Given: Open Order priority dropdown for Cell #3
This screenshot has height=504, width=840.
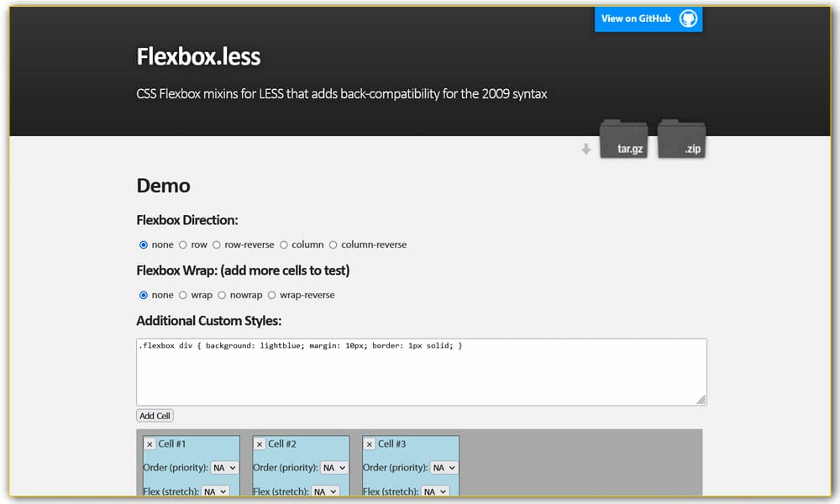Looking at the screenshot, I should (x=443, y=467).
